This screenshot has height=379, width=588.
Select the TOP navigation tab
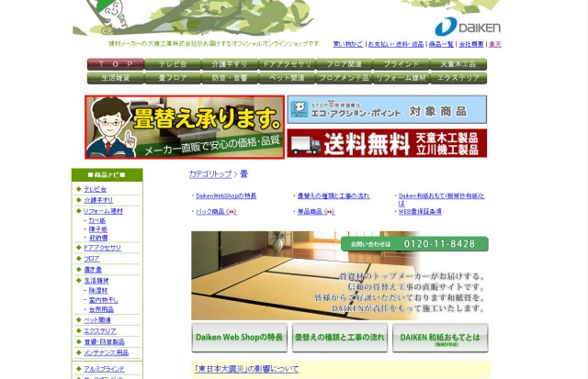tap(115, 64)
